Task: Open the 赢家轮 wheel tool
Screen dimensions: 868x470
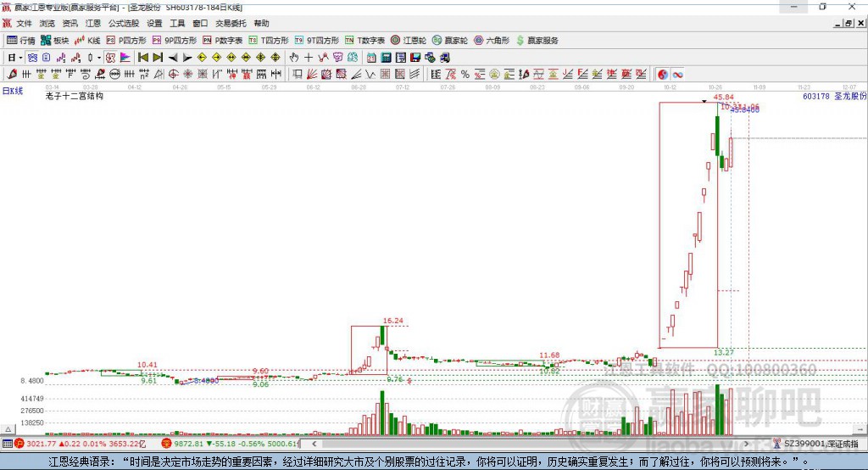Action: tap(450, 41)
